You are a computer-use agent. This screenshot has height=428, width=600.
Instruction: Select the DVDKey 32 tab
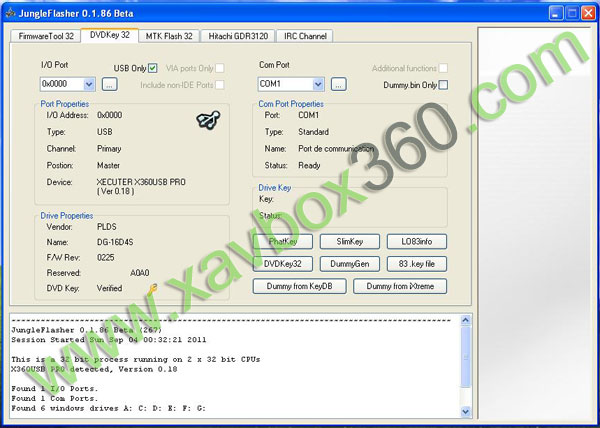110,35
